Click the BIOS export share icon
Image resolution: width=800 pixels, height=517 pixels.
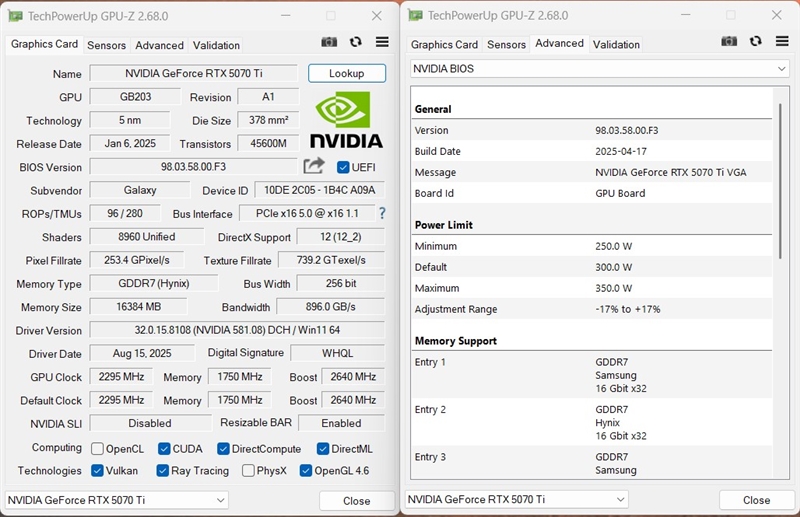314,166
